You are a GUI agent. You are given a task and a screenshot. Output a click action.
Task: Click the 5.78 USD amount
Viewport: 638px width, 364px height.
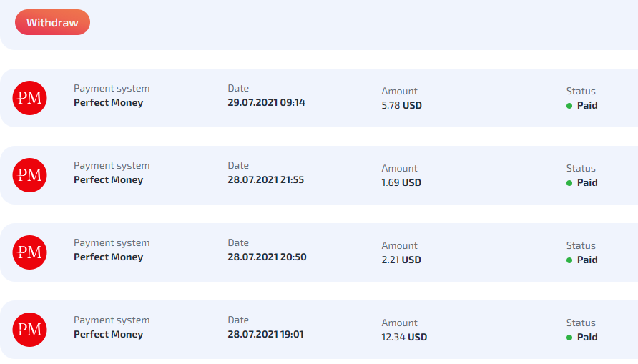point(401,105)
